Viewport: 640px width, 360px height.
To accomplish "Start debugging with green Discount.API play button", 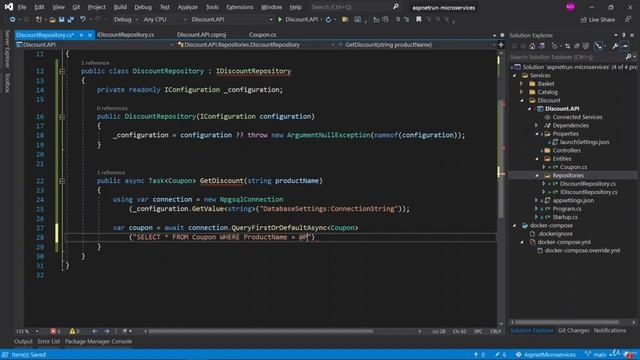I will click(299, 19).
